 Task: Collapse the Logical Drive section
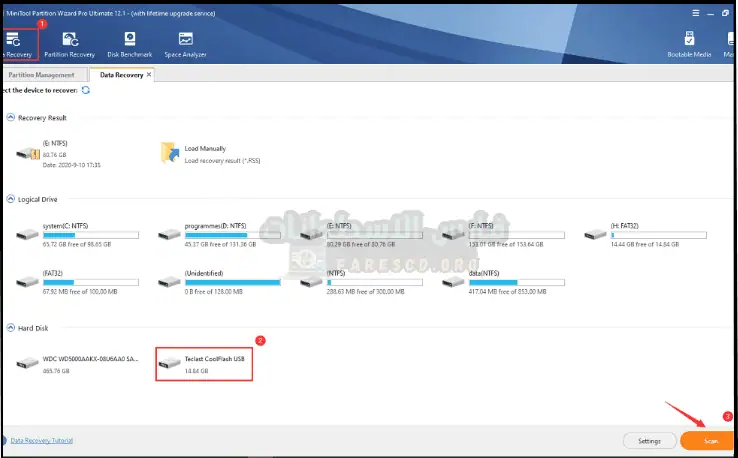click(11, 199)
